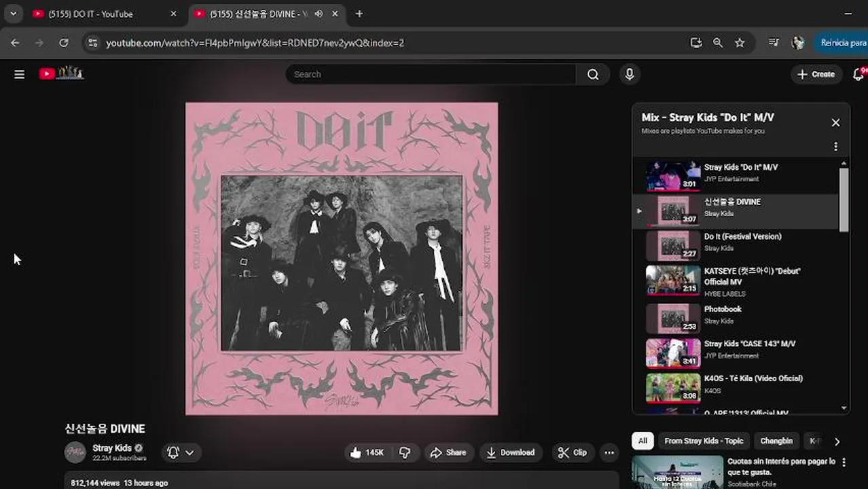Image resolution: width=868 pixels, height=489 pixels.
Task: Share the video
Action: click(x=448, y=452)
